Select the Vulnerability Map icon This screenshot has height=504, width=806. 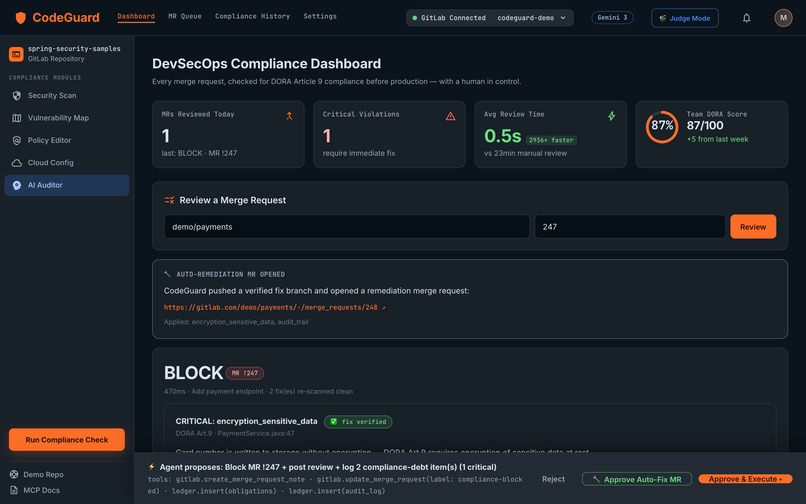pyautogui.click(x=16, y=118)
